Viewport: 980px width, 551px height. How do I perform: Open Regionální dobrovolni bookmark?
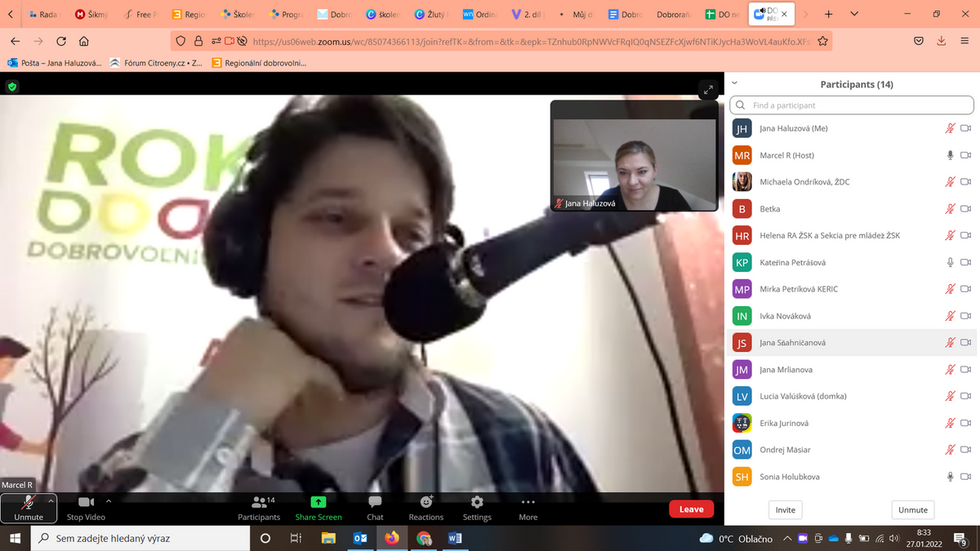coord(258,63)
